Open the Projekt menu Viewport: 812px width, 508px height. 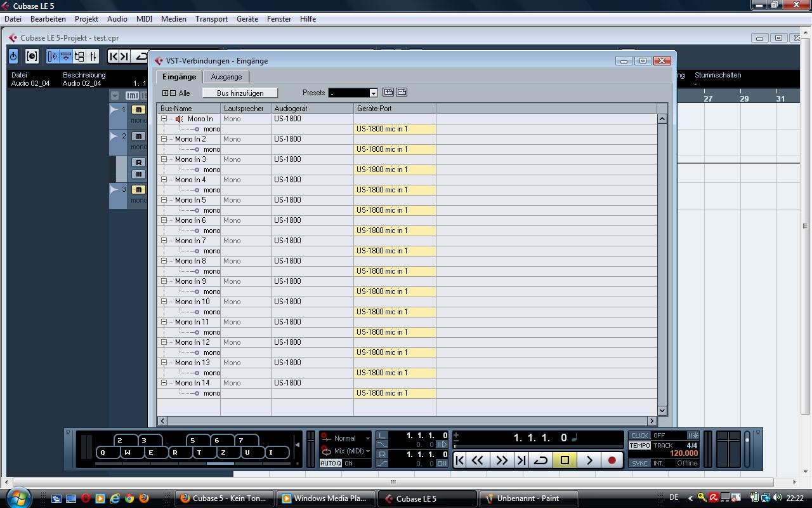point(86,19)
